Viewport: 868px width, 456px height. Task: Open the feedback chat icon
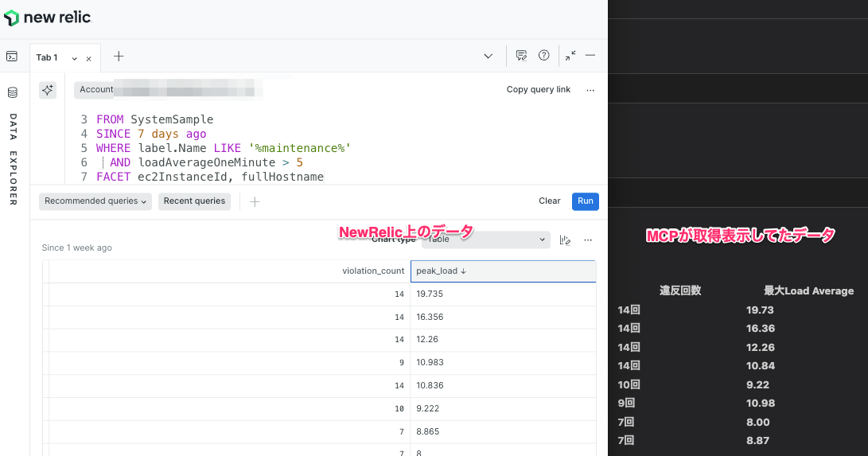[x=521, y=56]
